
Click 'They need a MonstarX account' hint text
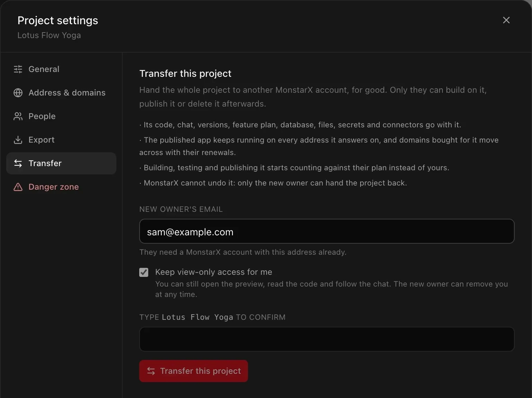243,252
